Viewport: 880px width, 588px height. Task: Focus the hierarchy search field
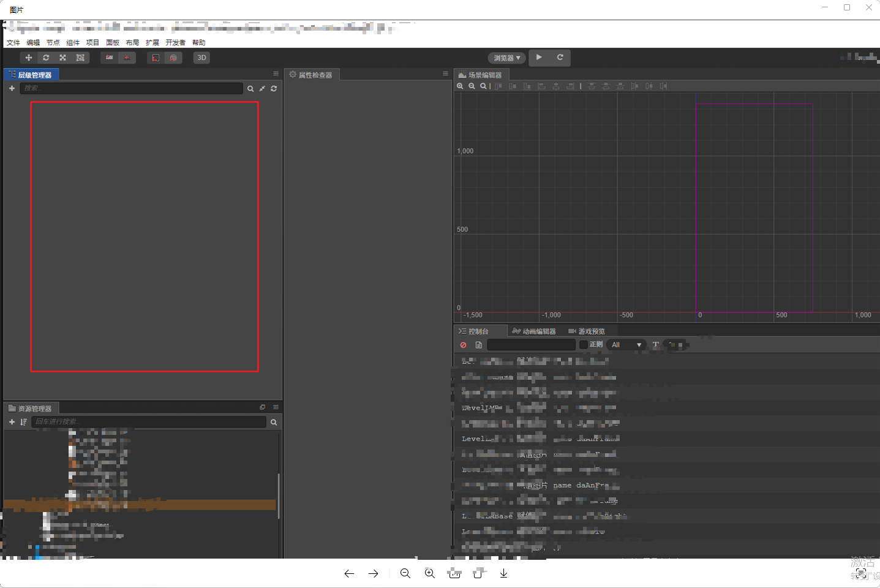(x=131, y=88)
